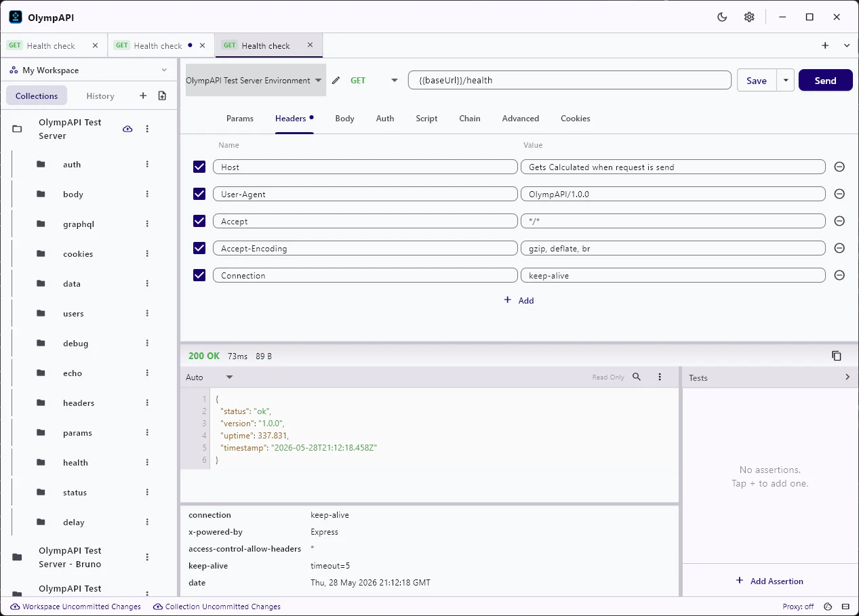Image resolution: width=859 pixels, height=616 pixels.
Task: Open more options for body folder
Action: pos(147,194)
